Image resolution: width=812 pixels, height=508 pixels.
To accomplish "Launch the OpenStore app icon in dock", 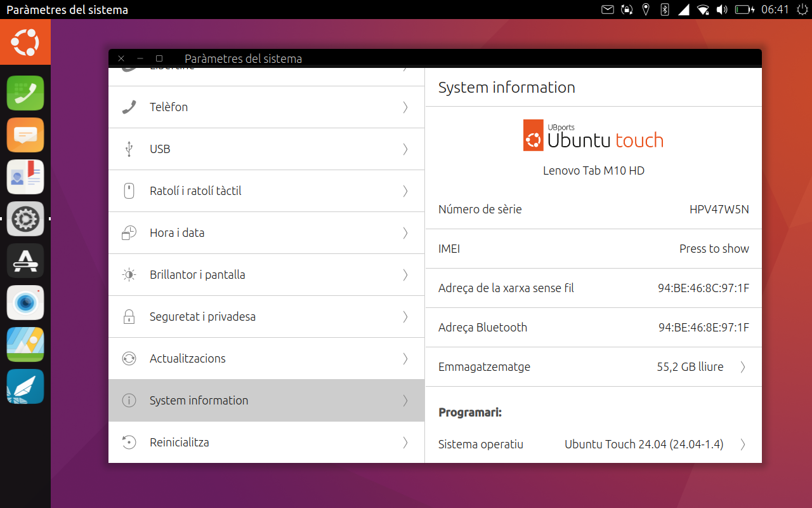I will tap(25, 261).
